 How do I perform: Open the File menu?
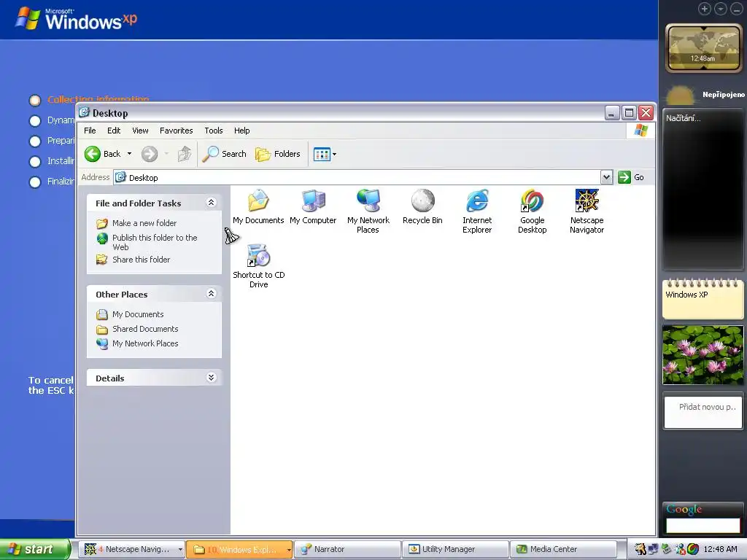pos(90,131)
